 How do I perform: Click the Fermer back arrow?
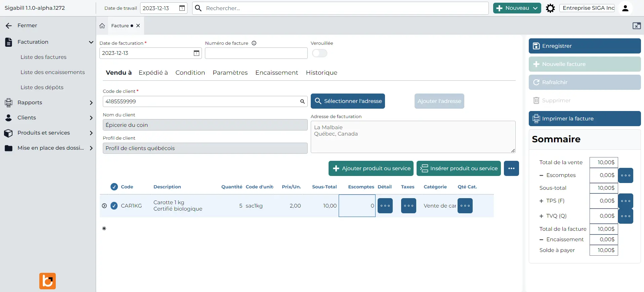tap(9, 26)
